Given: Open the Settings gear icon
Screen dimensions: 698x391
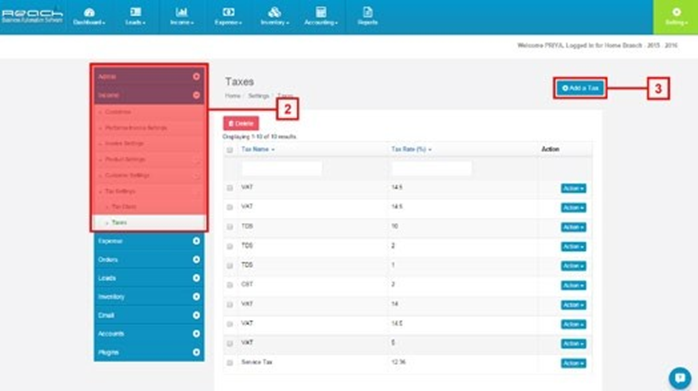Looking at the screenshot, I should [x=676, y=12].
